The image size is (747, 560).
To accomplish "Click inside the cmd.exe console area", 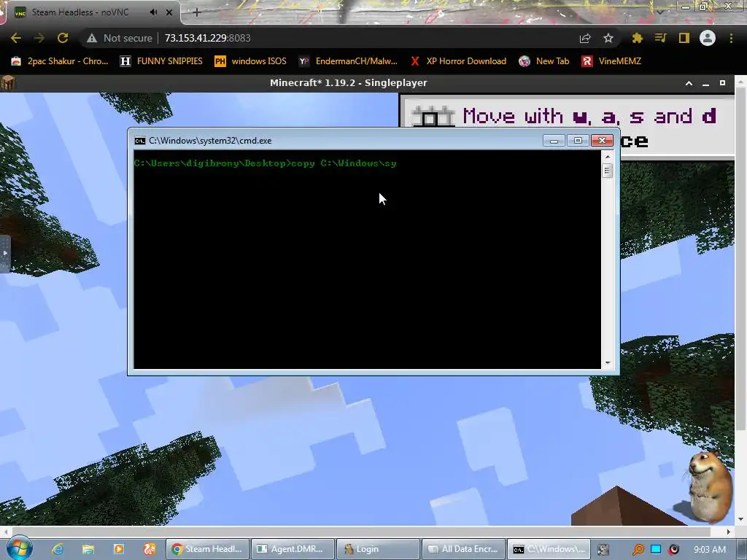I will pos(368,260).
